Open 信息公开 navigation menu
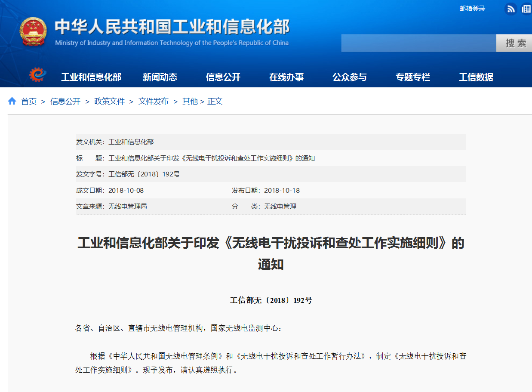Image resolution: width=532 pixels, height=392 pixels. 223,77
